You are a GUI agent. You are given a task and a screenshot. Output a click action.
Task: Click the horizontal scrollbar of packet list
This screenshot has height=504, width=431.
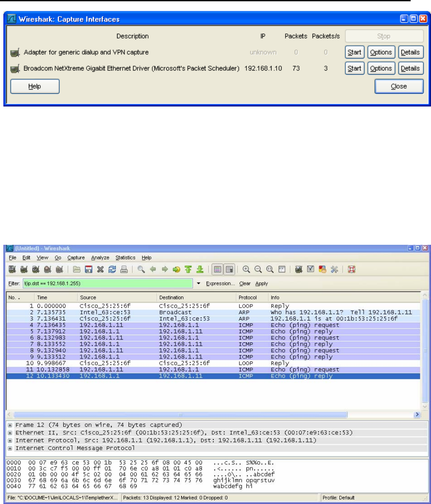180,414
